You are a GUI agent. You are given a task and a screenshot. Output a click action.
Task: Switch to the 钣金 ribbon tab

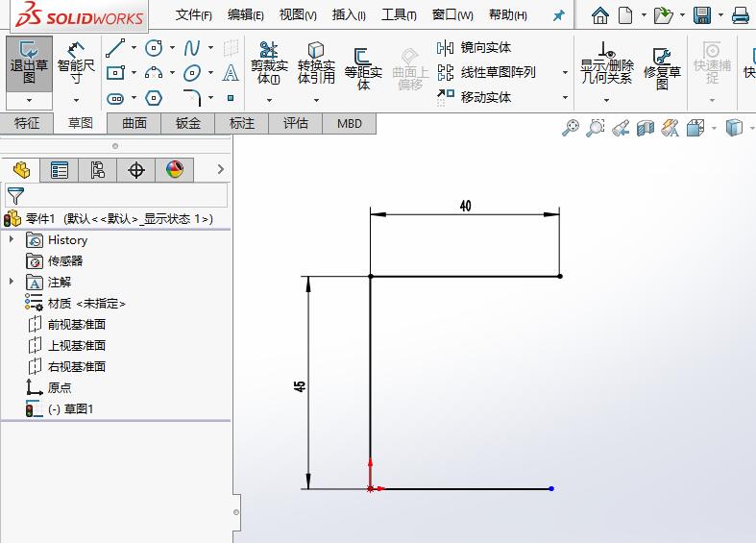187,123
